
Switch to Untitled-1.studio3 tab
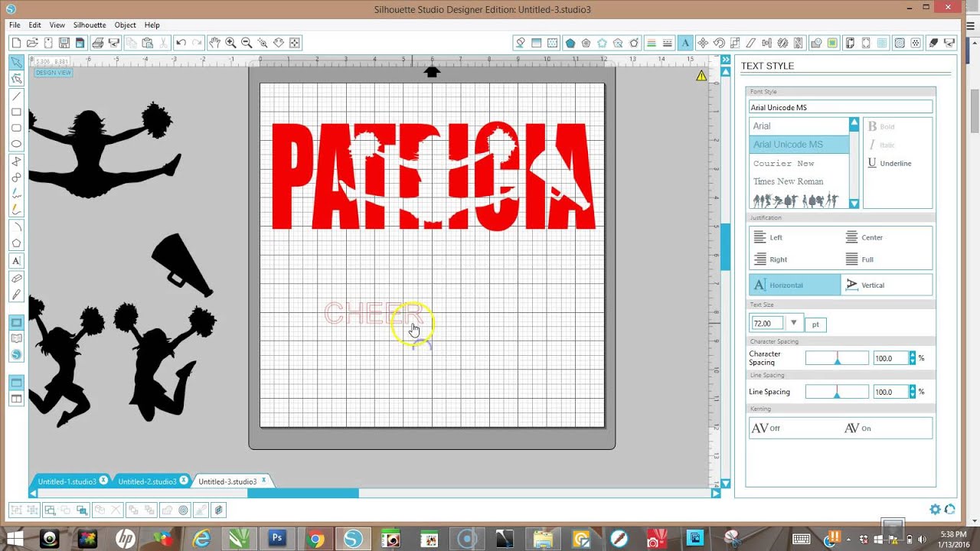tap(67, 481)
